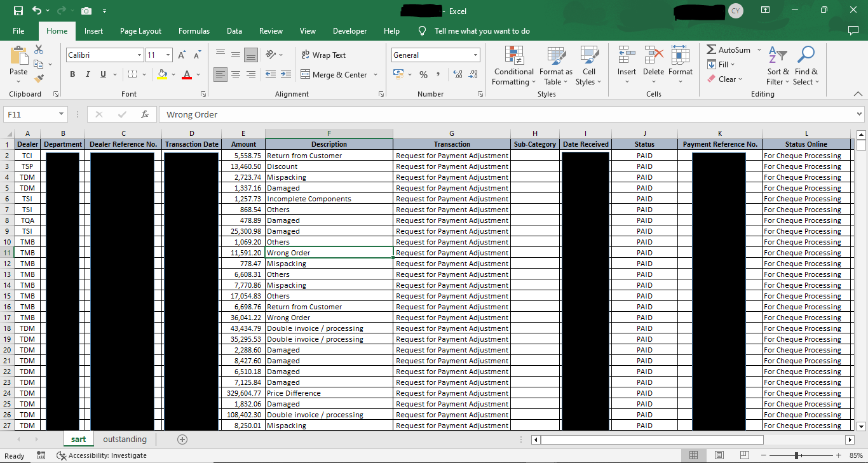Apply the percent style format
The image size is (868, 463).
[x=423, y=75]
